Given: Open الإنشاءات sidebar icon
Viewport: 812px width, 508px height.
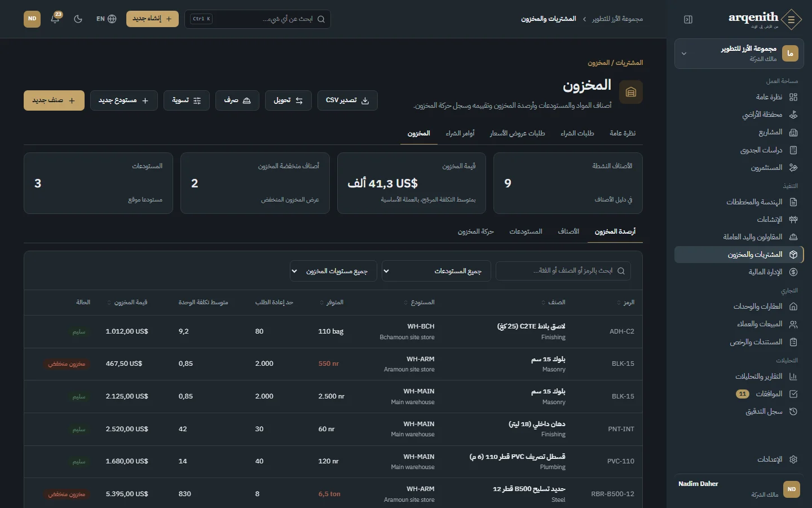Looking at the screenshot, I should point(793,220).
